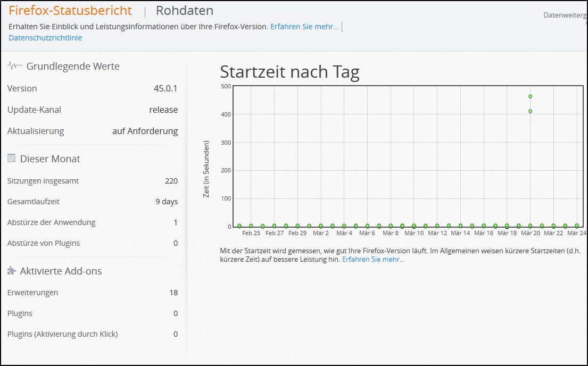Click the Version label

(22, 88)
